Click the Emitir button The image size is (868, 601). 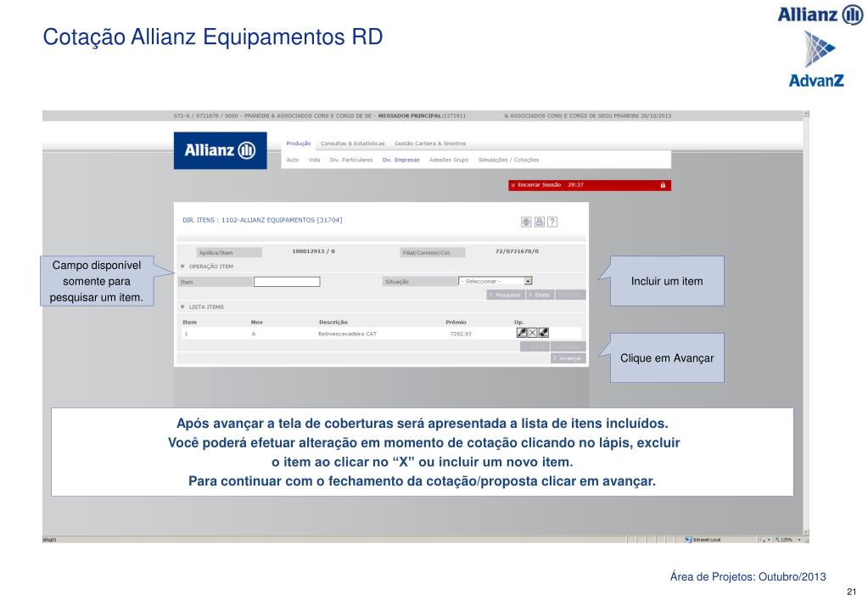(x=540, y=295)
